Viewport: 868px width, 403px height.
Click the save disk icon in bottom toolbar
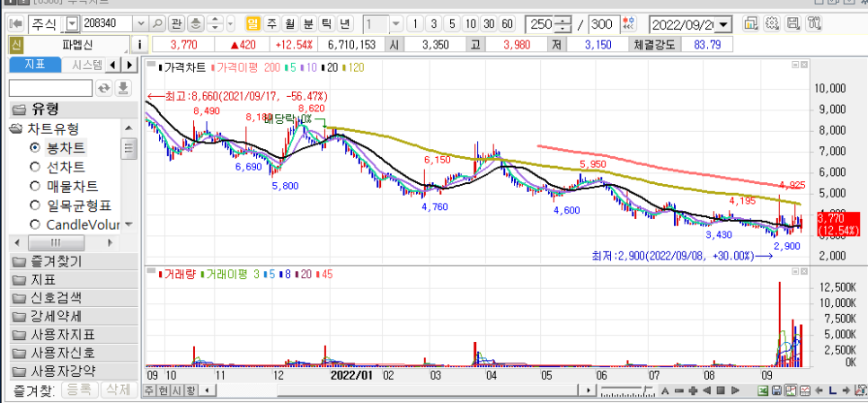[777, 390]
